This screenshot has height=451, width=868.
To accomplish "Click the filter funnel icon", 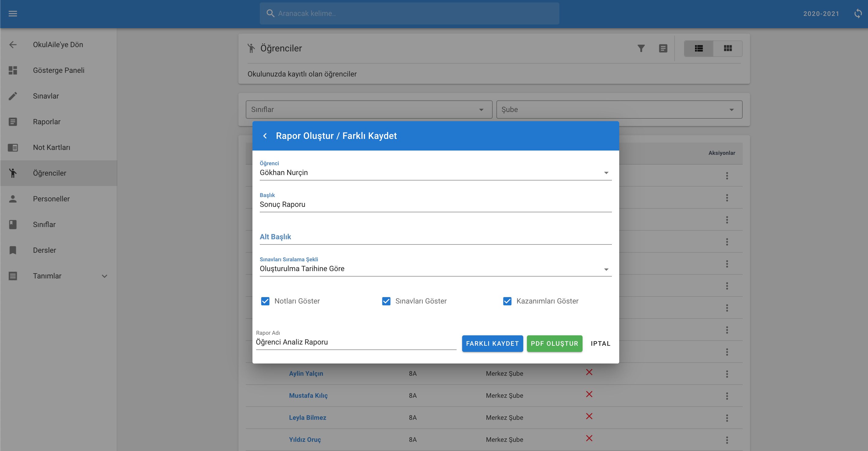I will (x=641, y=48).
